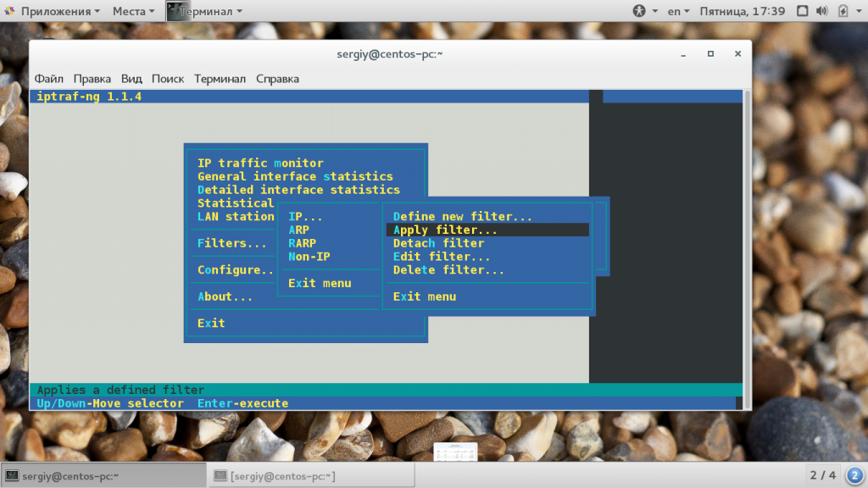Choose Edit filter... in submenu
The image size is (868, 488).
(441, 257)
